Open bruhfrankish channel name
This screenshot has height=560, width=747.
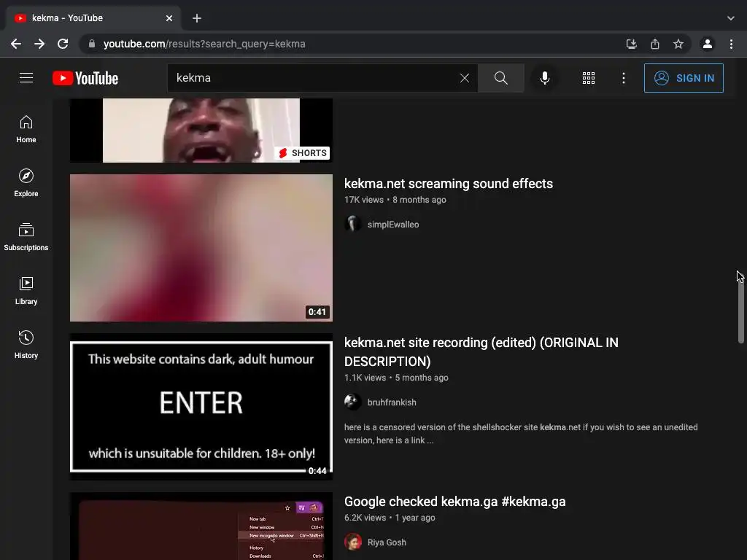(392, 402)
